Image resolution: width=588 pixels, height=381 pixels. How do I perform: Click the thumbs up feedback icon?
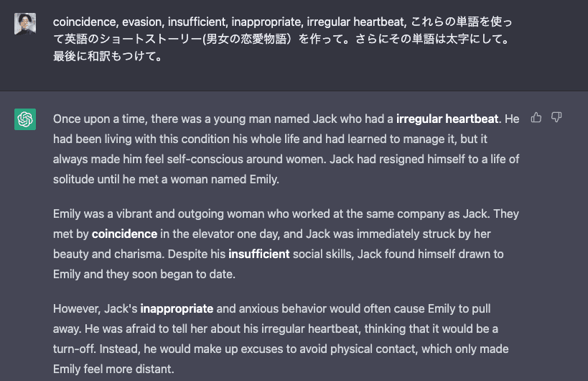(536, 118)
